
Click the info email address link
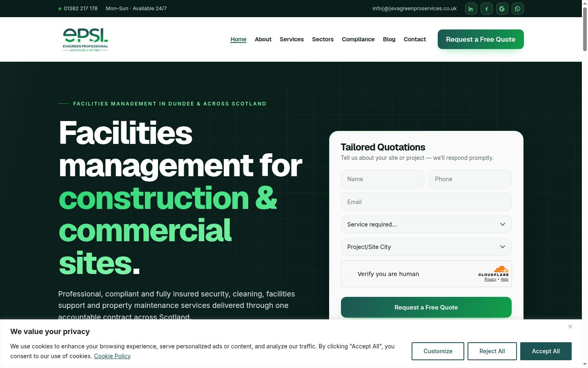tap(414, 9)
